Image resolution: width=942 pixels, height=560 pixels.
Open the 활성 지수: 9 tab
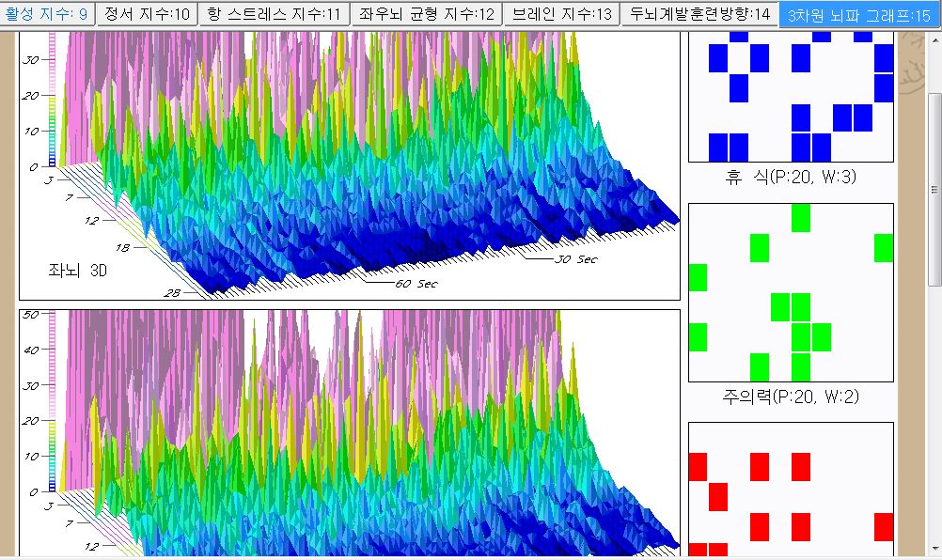point(47,14)
